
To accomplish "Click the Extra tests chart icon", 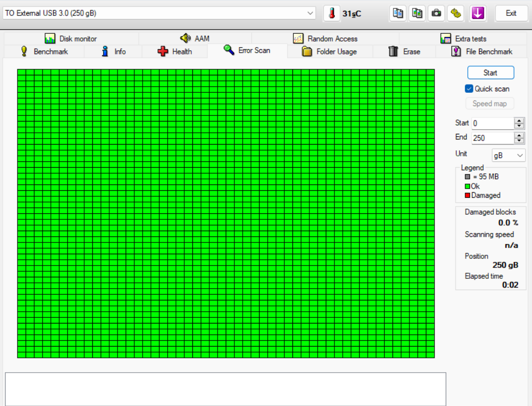I will (x=445, y=38).
